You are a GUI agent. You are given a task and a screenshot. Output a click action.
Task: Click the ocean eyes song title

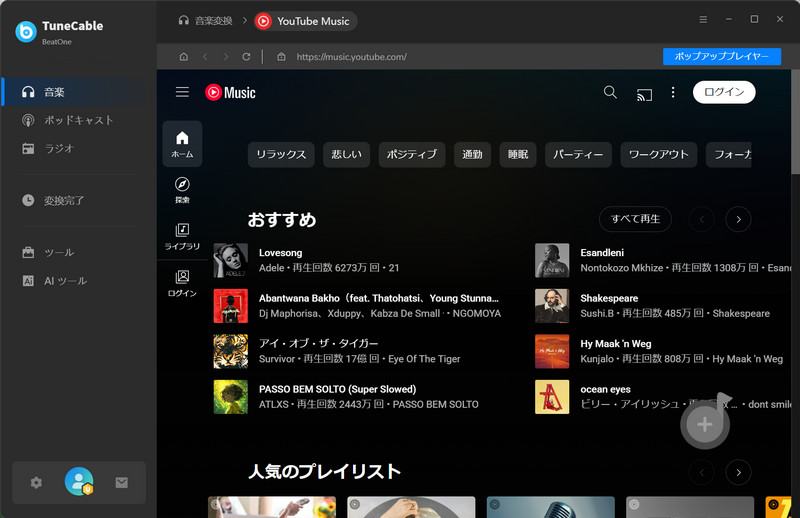(x=606, y=389)
